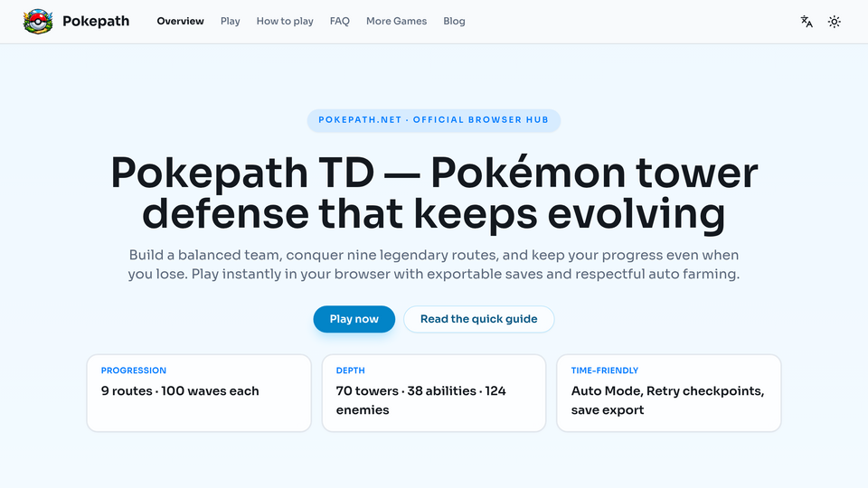Click the Play now button
The image size is (868, 488).
click(x=354, y=319)
